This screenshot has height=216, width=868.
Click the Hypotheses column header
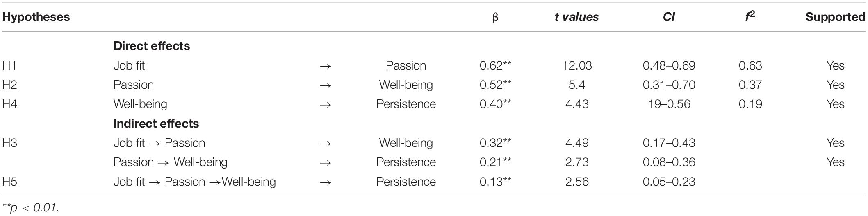click(x=36, y=17)
